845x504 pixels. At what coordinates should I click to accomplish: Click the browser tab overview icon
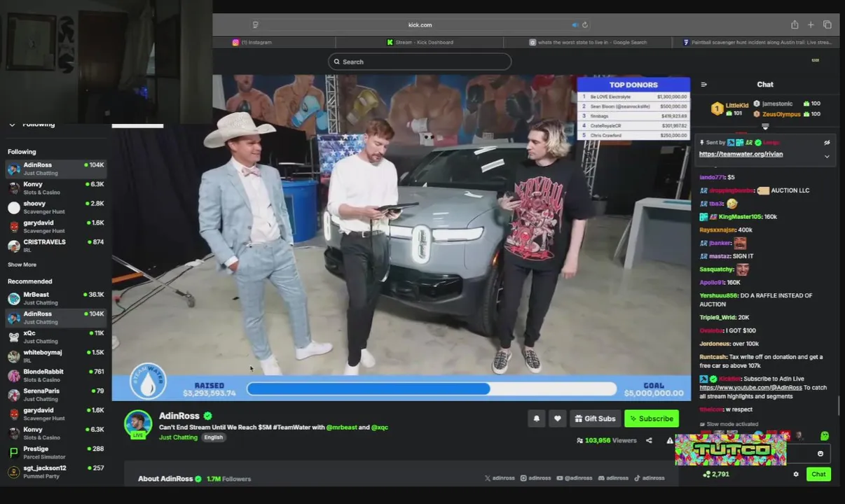click(827, 24)
